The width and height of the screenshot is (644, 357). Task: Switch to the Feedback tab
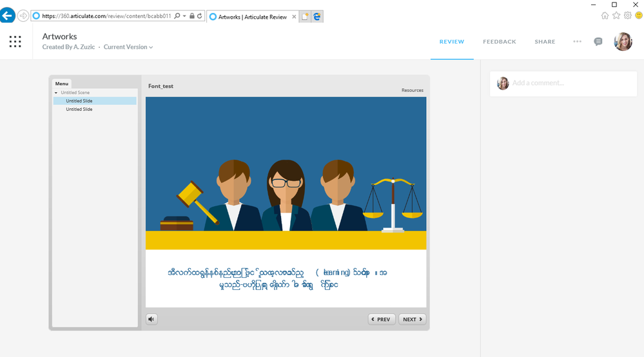tap(499, 42)
